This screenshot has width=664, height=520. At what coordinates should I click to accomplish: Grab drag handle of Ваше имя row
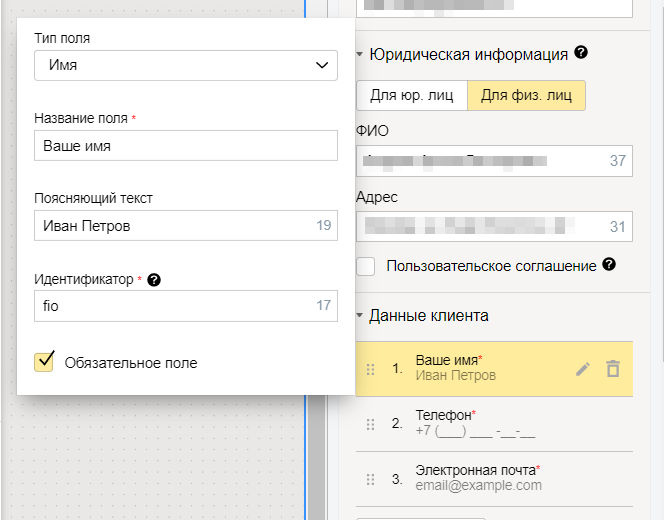pos(370,369)
